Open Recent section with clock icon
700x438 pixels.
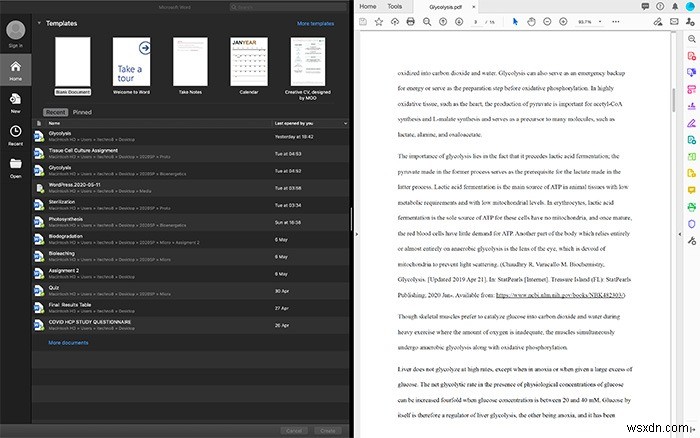tap(16, 135)
